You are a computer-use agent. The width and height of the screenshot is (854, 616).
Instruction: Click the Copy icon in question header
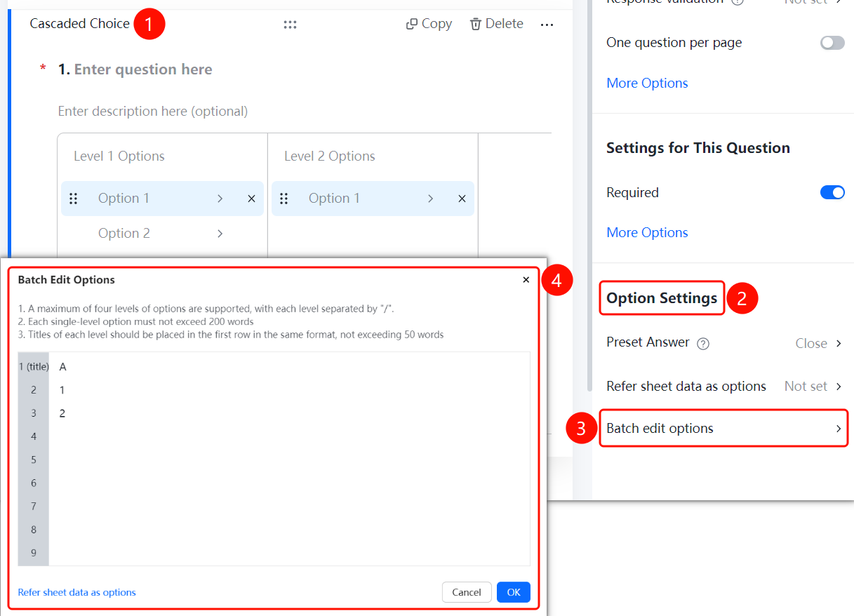coord(412,24)
